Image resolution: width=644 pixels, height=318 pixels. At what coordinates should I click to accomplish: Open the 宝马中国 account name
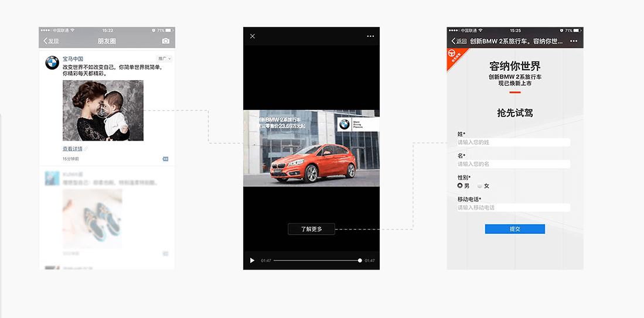coord(73,59)
